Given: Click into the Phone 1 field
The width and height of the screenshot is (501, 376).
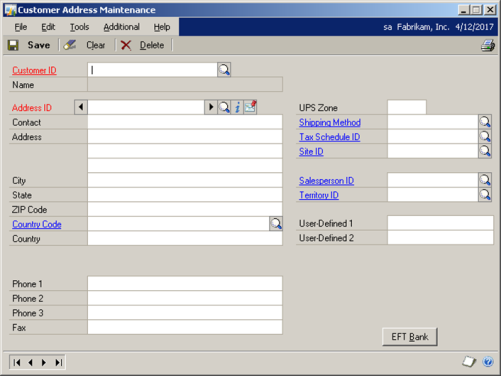Looking at the screenshot, I should point(185,283).
